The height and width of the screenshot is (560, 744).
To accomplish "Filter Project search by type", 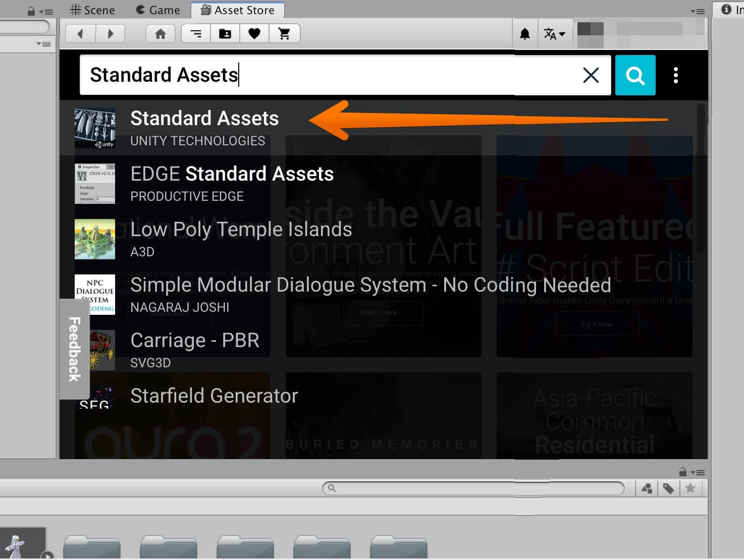I will (x=647, y=488).
